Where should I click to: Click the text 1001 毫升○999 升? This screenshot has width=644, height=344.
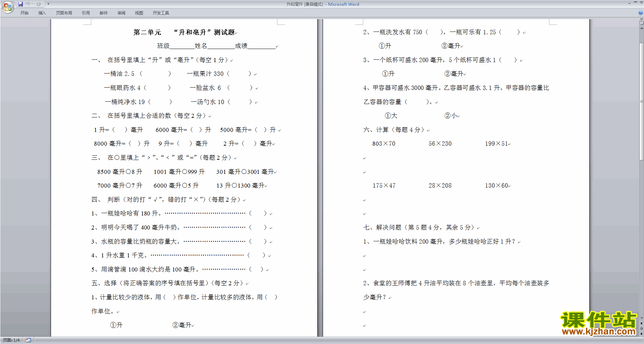(179, 172)
